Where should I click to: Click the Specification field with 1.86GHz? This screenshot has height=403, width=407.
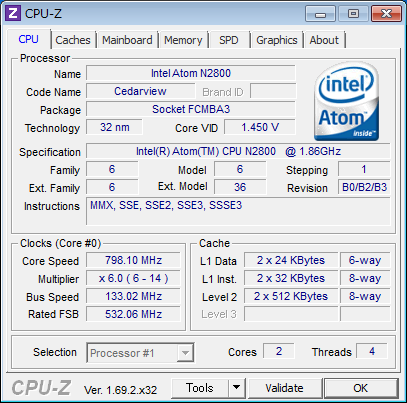pos(238,151)
